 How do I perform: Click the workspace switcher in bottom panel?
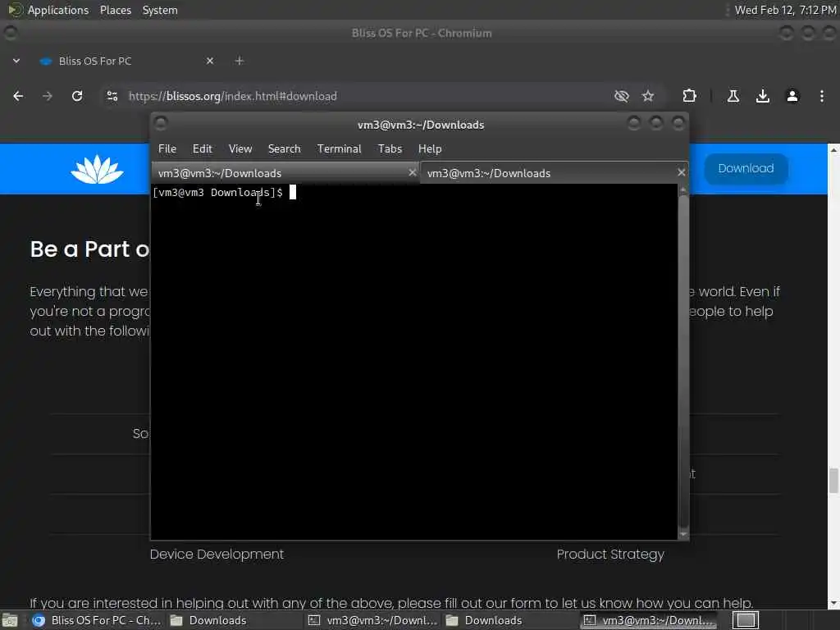coord(745,620)
